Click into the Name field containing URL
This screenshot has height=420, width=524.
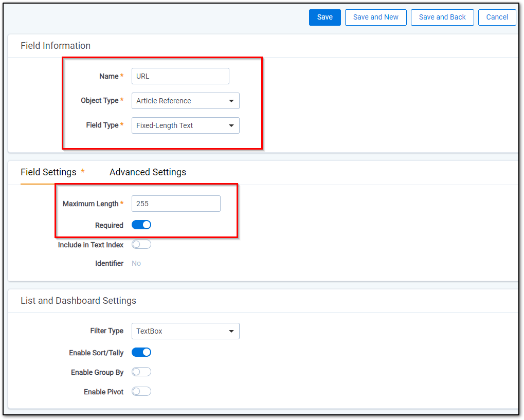180,76
